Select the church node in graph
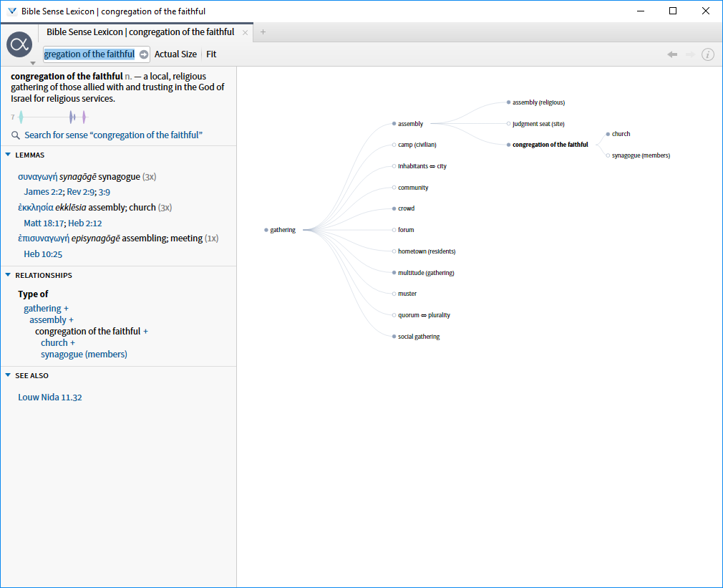723x588 pixels. tap(618, 134)
